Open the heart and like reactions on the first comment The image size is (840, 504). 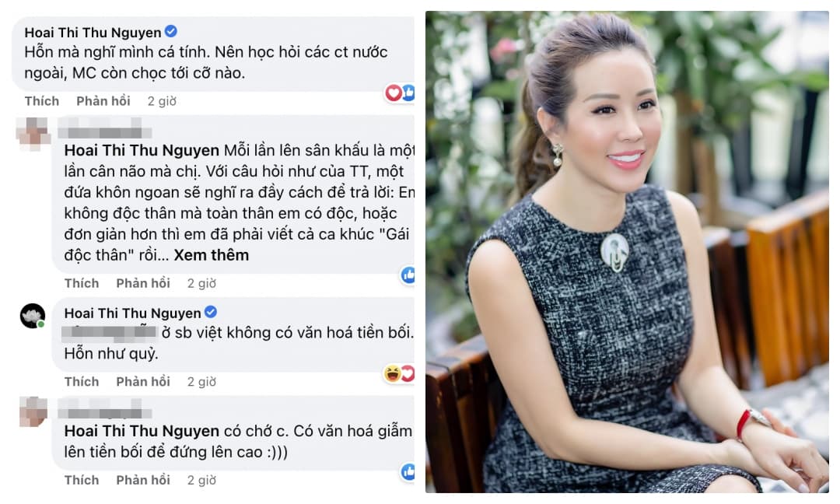click(x=400, y=93)
